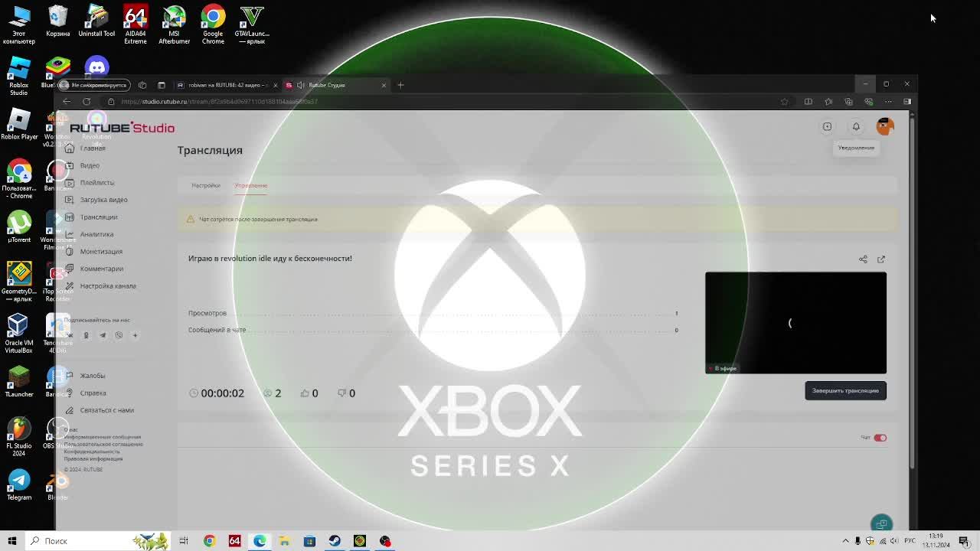
Task: Click the Windows taskbar search box
Action: pyautogui.click(x=98, y=541)
